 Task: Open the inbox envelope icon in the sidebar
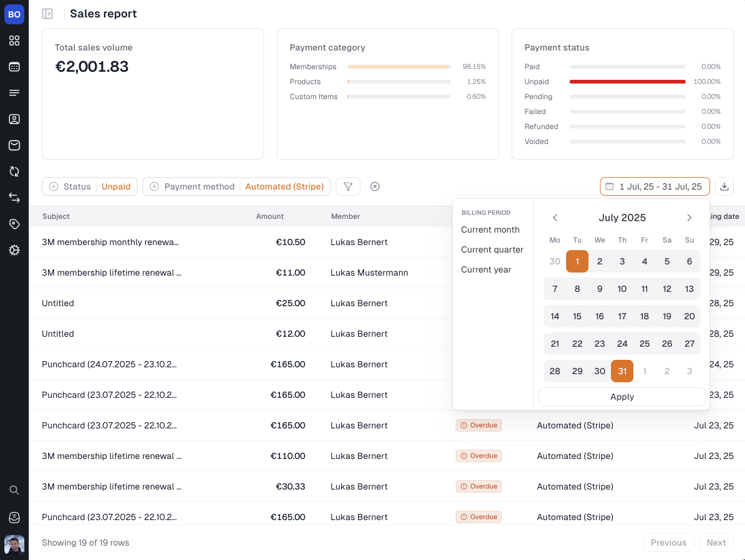pos(14,145)
